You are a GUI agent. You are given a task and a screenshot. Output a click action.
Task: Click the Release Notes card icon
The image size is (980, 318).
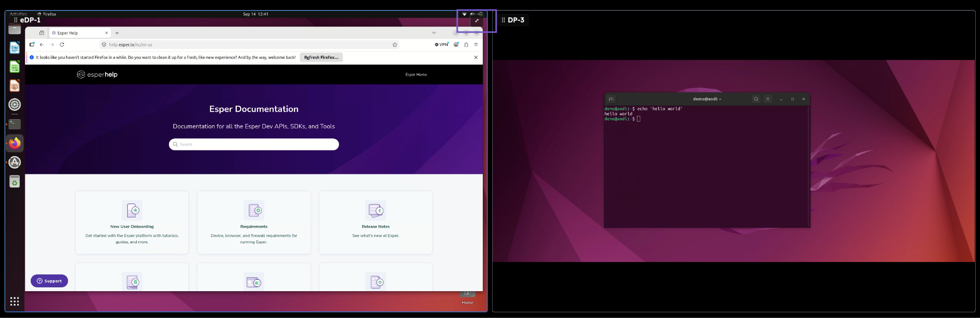coord(376,210)
